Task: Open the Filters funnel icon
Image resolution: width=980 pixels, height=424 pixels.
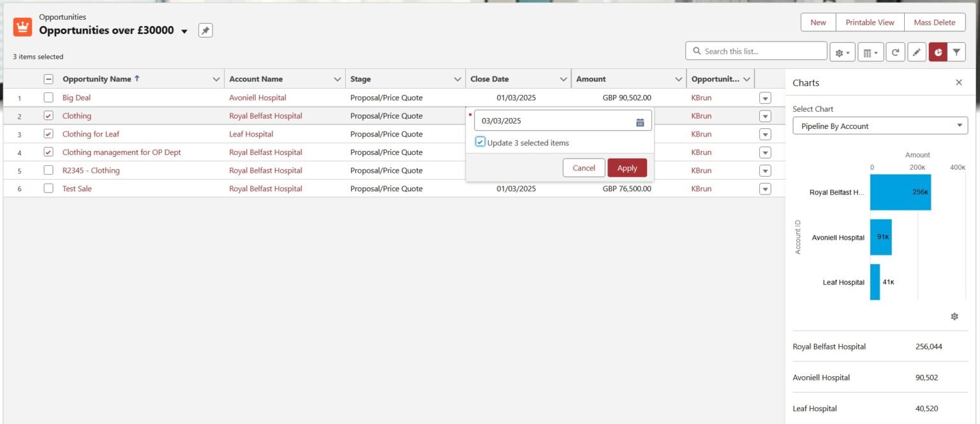Action: point(956,52)
